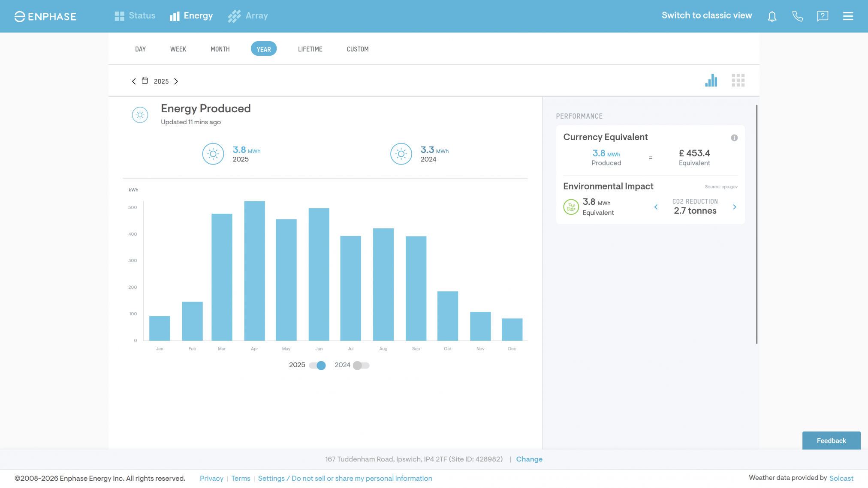Click Currency Equivalent info icon
Viewport: 868px width, 488px height.
click(x=734, y=138)
